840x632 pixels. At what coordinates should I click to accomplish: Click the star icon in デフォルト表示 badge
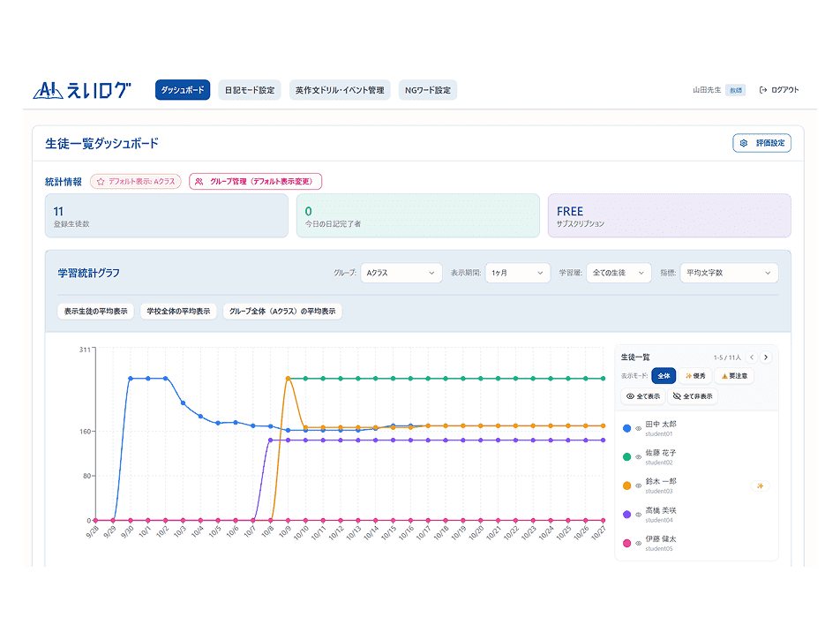pos(101,181)
